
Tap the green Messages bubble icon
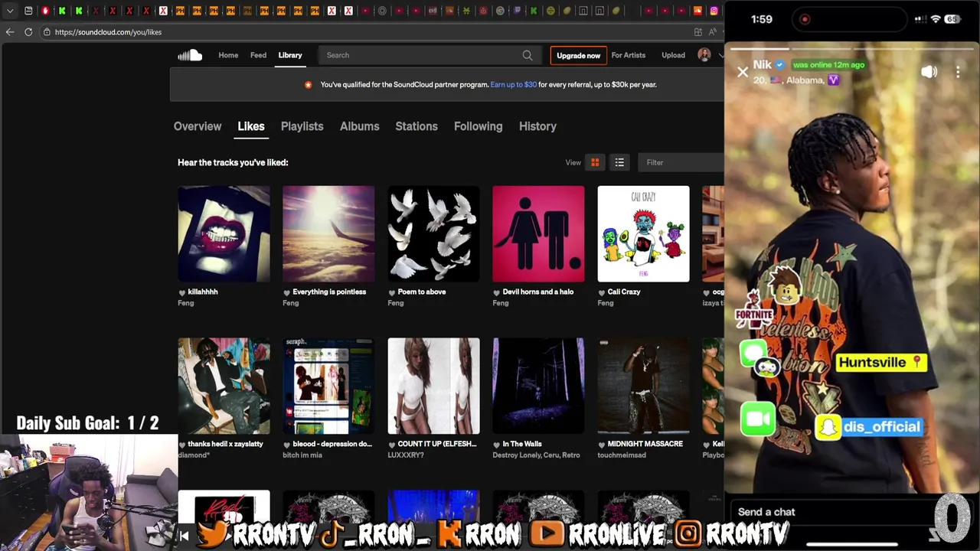754,353
